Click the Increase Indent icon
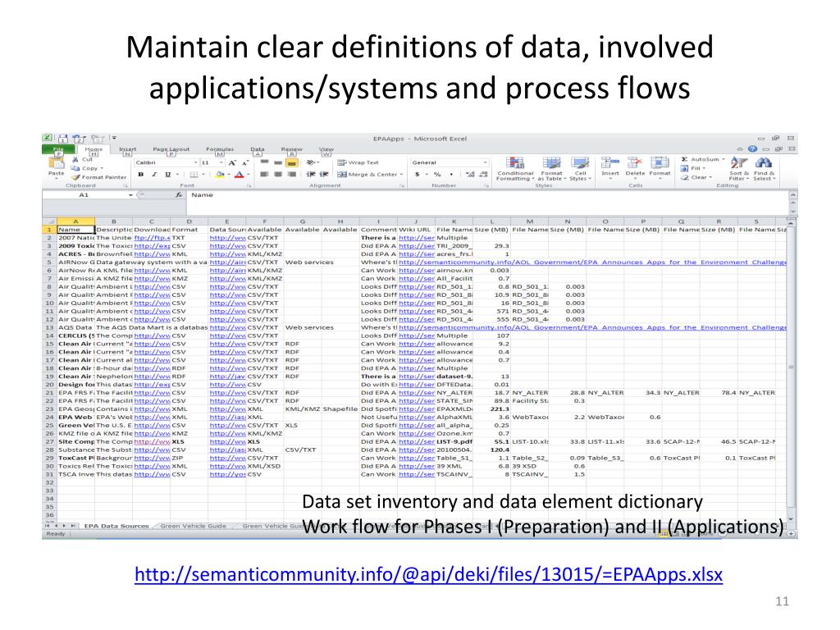840x630 pixels. point(324,174)
